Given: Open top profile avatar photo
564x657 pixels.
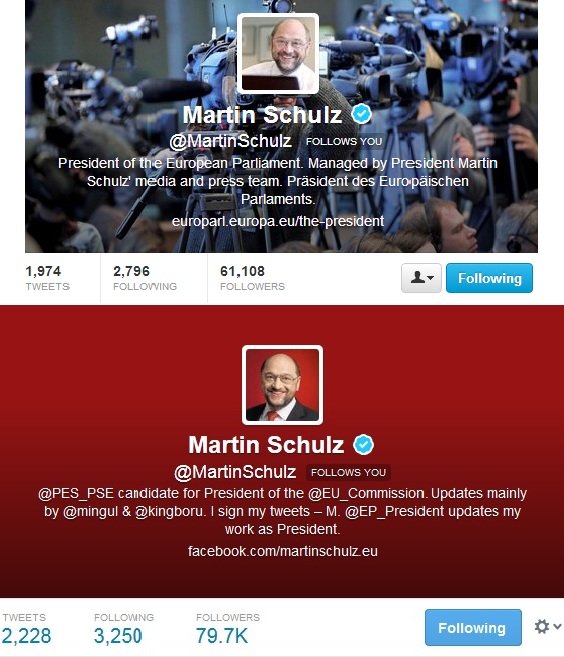Looking at the screenshot, I should coord(278,53).
